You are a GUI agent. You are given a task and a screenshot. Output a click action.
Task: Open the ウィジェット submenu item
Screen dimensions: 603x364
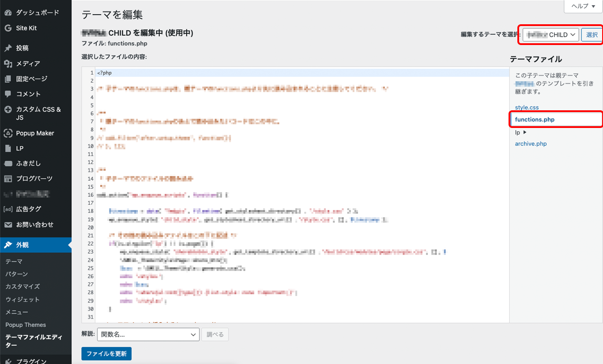click(23, 300)
